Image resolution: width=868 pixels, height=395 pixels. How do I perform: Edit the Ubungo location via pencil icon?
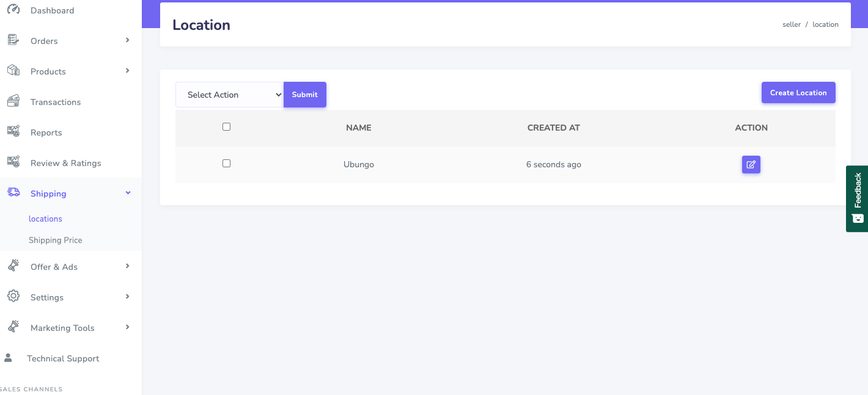751,164
